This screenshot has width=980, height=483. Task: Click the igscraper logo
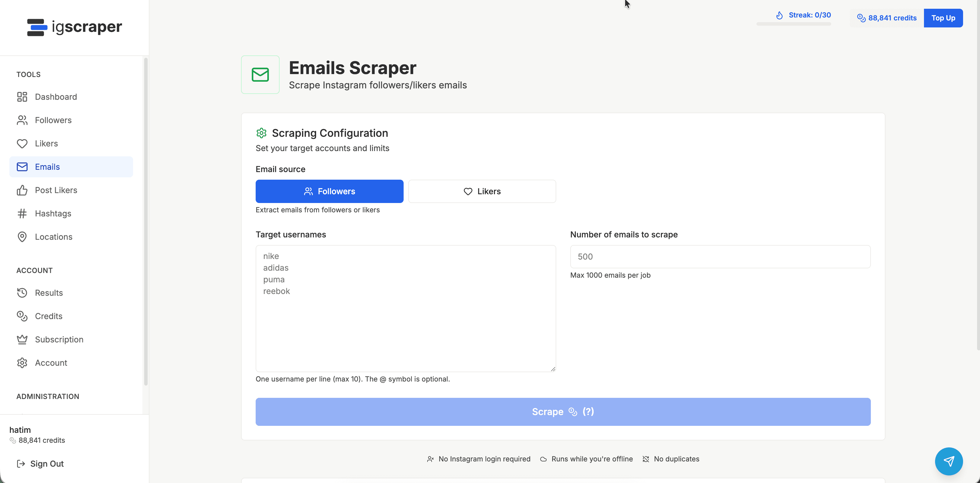click(74, 27)
